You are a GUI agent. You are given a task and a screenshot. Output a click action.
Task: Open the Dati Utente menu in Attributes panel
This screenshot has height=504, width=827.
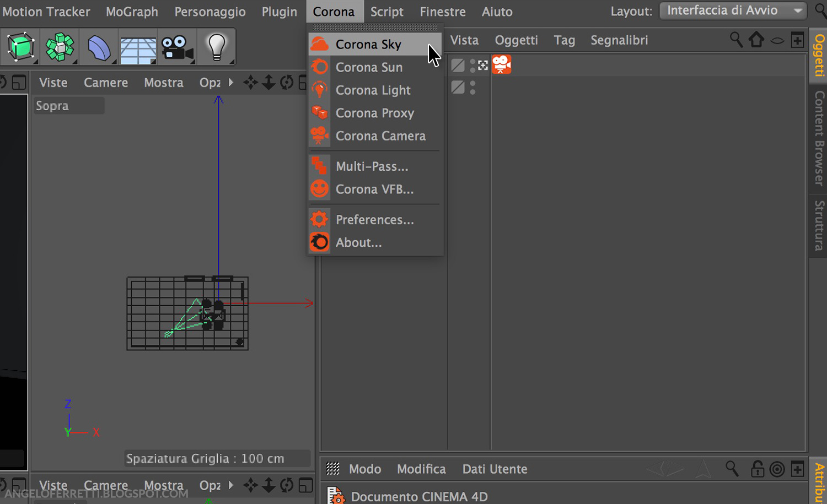495,469
